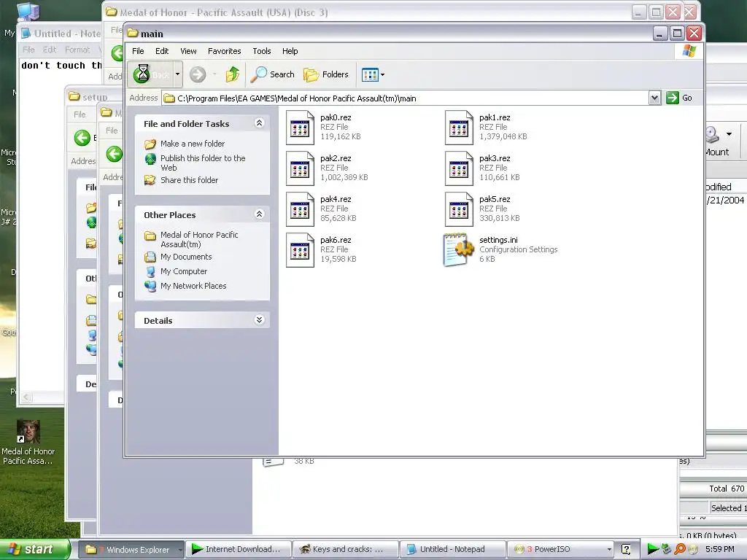747x560 pixels.
Task: Select the settings.ini configuration file icon
Action: tap(458, 249)
